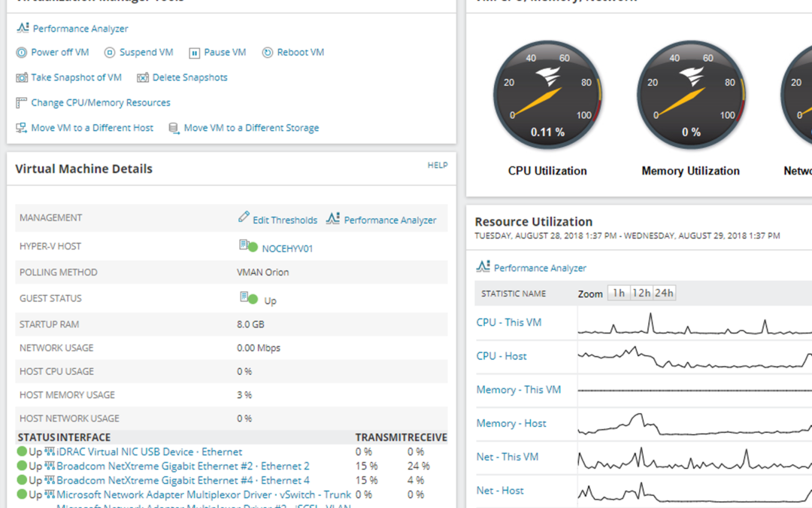Open Performance Analyzer link under Resource Utilization

(x=540, y=268)
